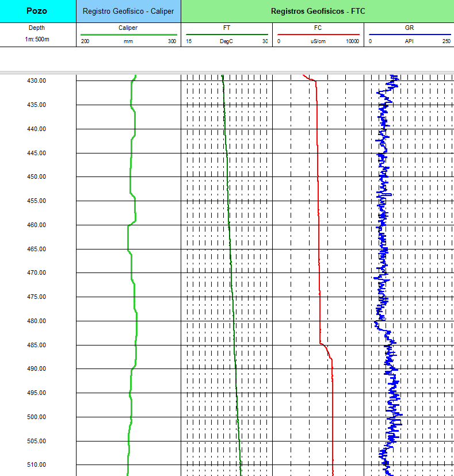Click the 485.00 depth label
This screenshot has width=454, height=476.
pos(36,345)
